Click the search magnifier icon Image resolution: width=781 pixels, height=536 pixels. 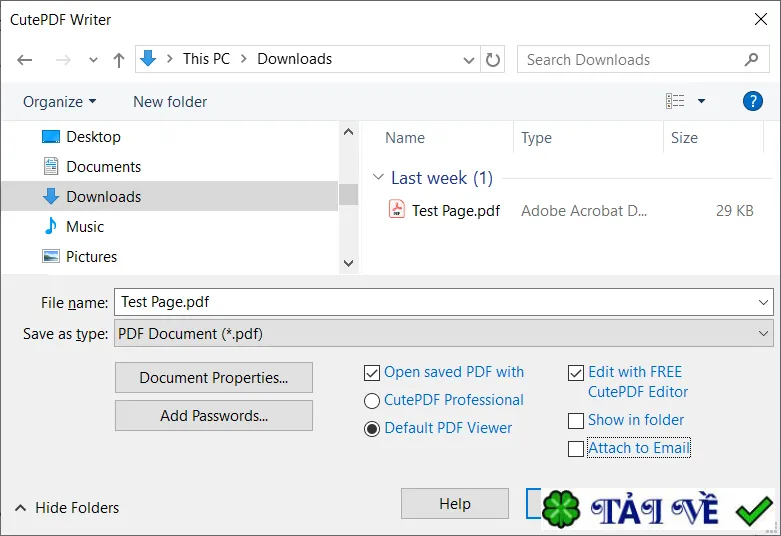pyautogui.click(x=751, y=60)
